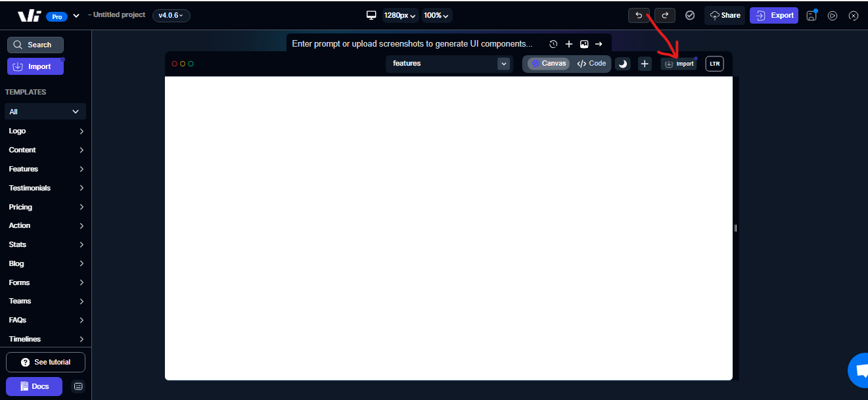Click the blank white canvas area
The image size is (868, 400).
[x=449, y=228]
